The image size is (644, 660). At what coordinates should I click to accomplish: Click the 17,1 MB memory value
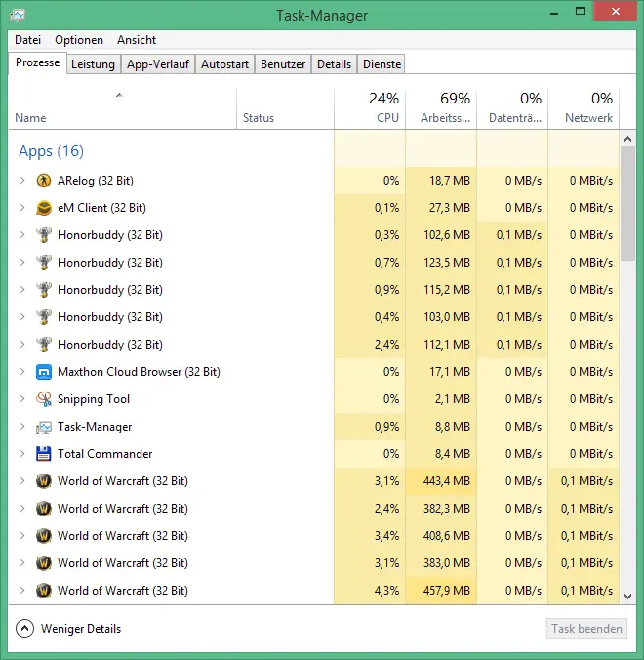(449, 372)
